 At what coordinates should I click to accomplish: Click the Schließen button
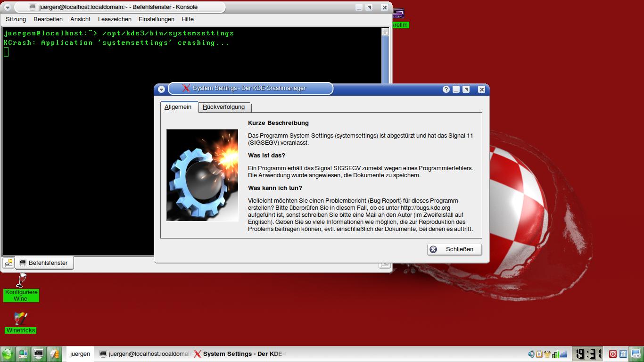(x=454, y=249)
